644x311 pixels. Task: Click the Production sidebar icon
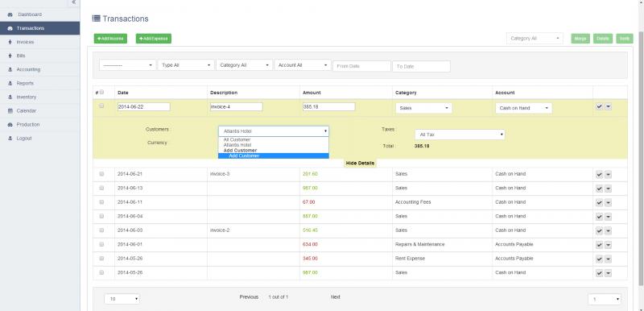(10, 125)
